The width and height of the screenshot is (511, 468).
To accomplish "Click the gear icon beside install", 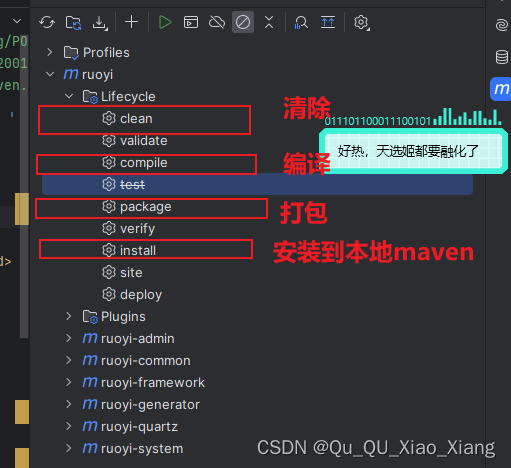I will [109, 250].
